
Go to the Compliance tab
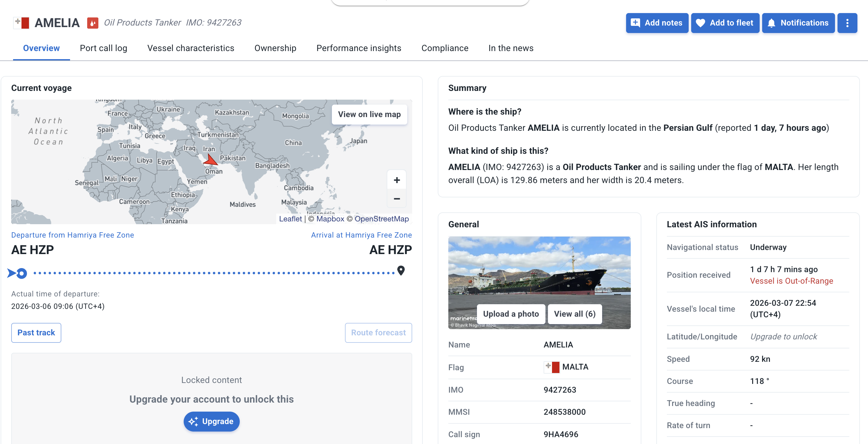coord(445,48)
